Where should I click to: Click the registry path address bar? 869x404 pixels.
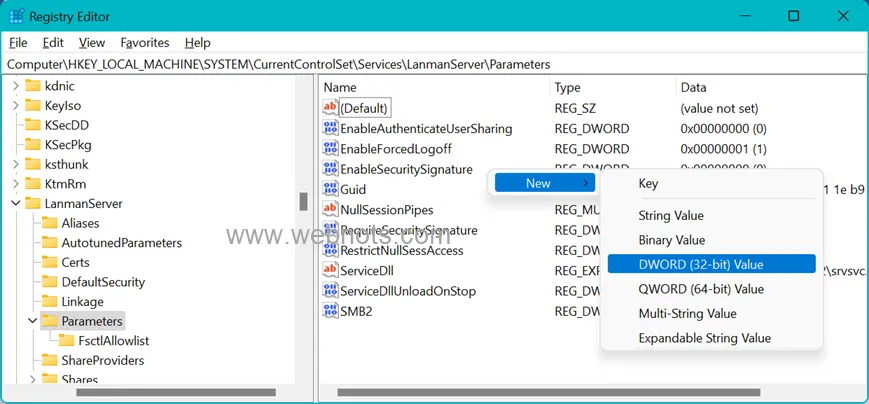click(434, 64)
